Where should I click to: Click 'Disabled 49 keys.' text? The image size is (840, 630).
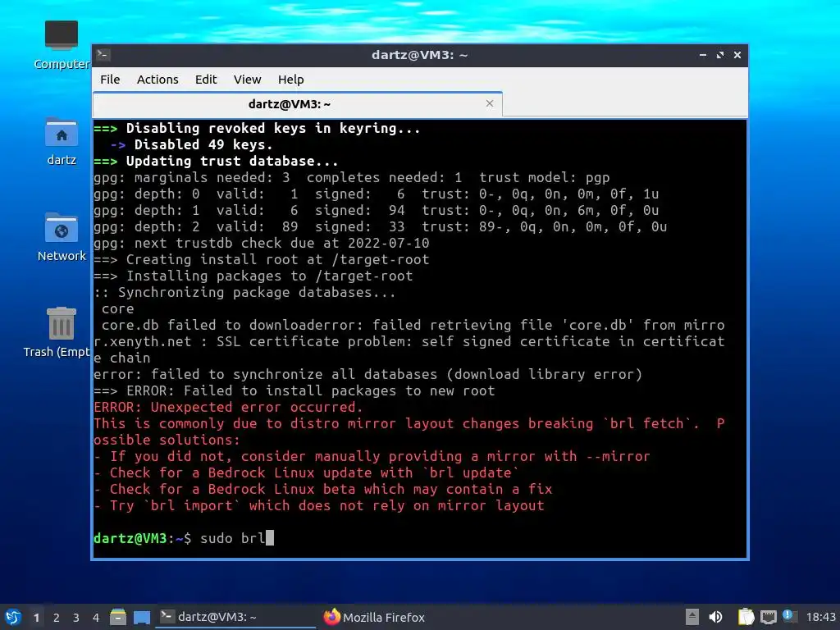(203, 144)
